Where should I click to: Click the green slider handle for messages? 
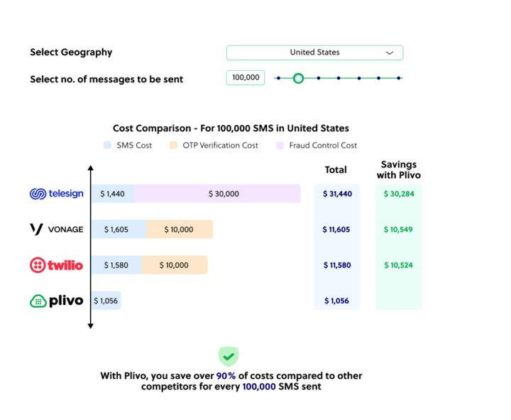click(298, 78)
